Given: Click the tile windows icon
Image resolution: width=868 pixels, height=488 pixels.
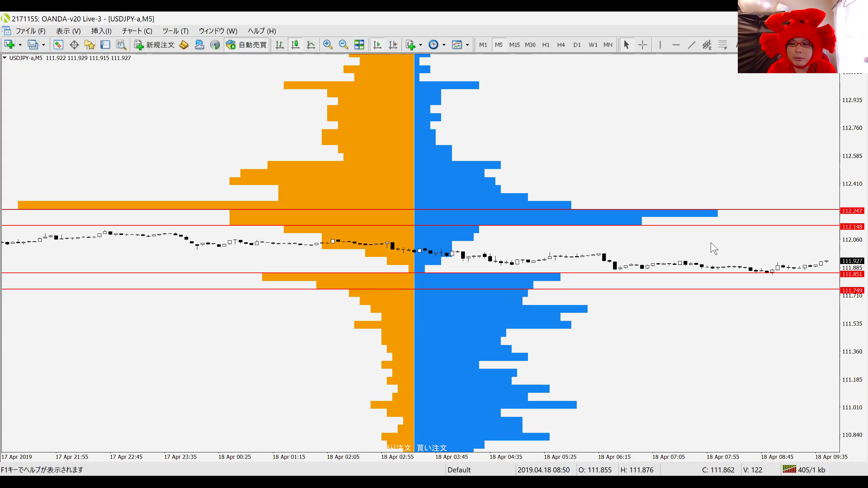Looking at the screenshot, I should [359, 45].
